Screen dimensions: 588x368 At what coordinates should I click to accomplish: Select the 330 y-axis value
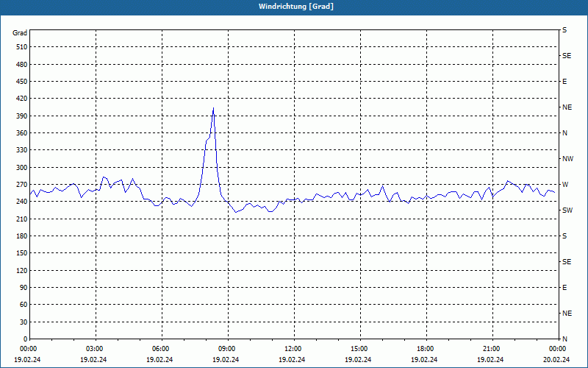click(x=21, y=150)
